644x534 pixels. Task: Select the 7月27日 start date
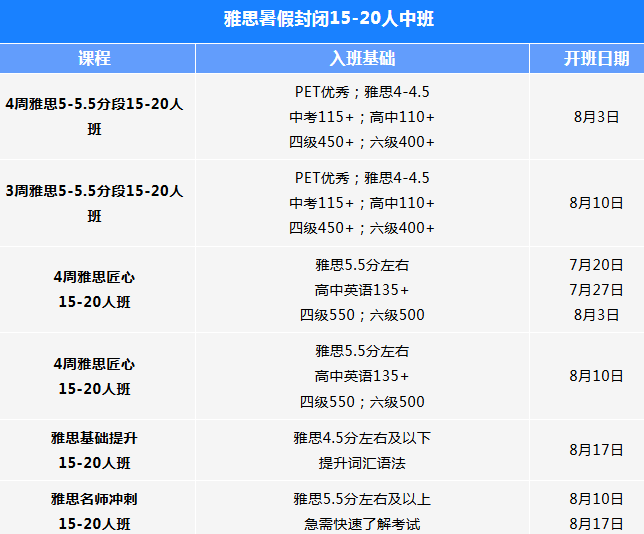click(596, 290)
